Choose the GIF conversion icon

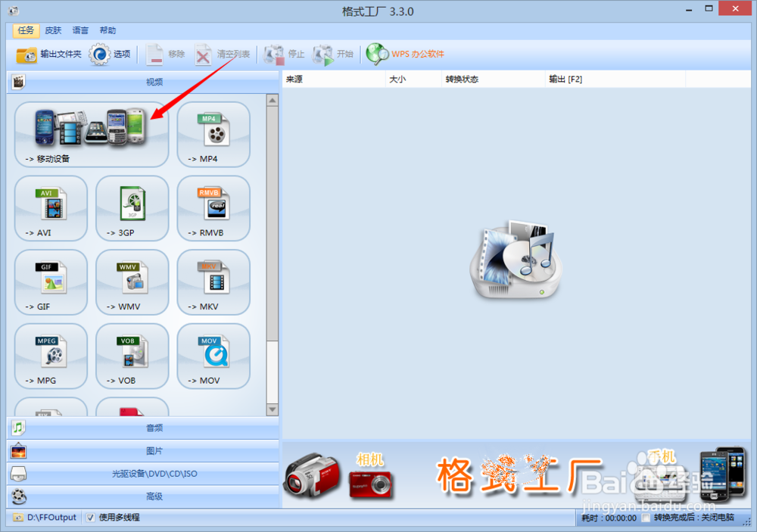click(x=51, y=282)
